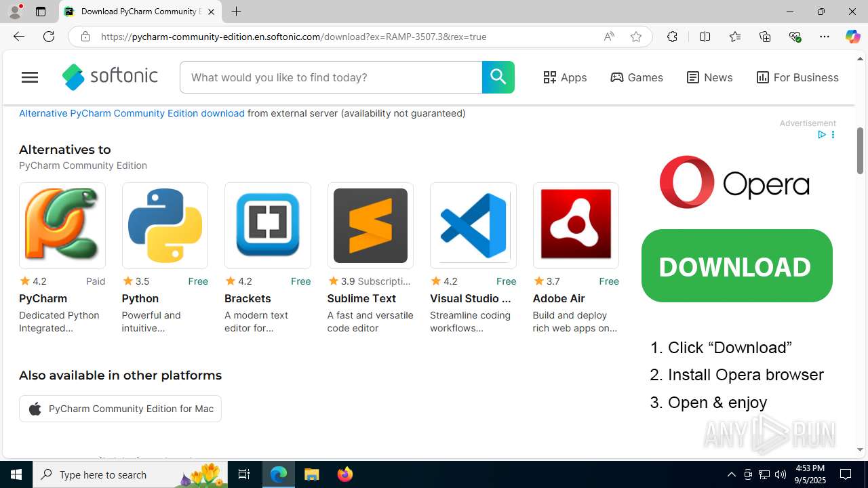Image resolution: width=868 pixels, height=488 pixels.
Task: Click the page vertical scrollbar thumb
Action: (860, 150)
